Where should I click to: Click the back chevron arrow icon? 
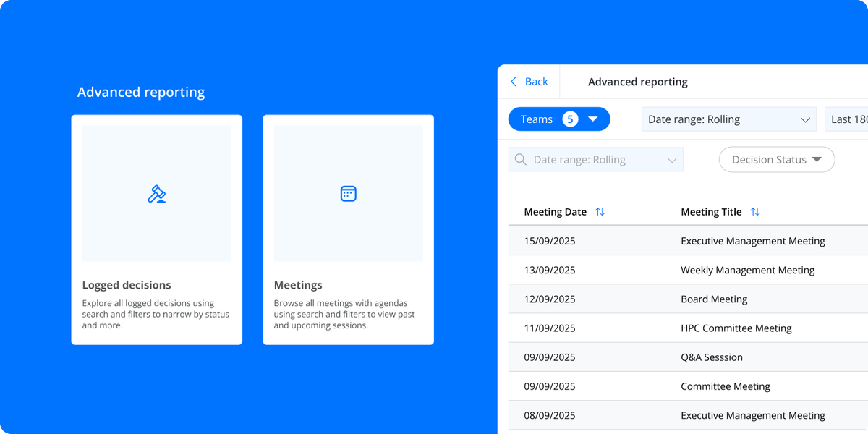click(514, 82)
